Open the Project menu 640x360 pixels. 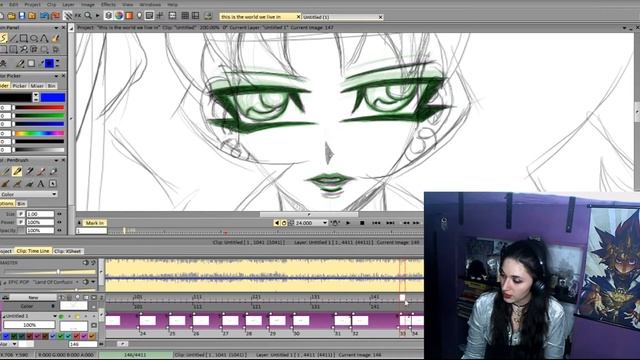(33, 4)
